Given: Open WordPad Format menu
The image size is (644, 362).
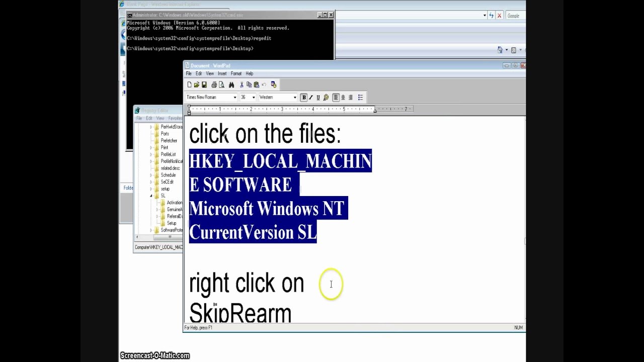Looking at the screenshot, I should click(x=236, y=73).
